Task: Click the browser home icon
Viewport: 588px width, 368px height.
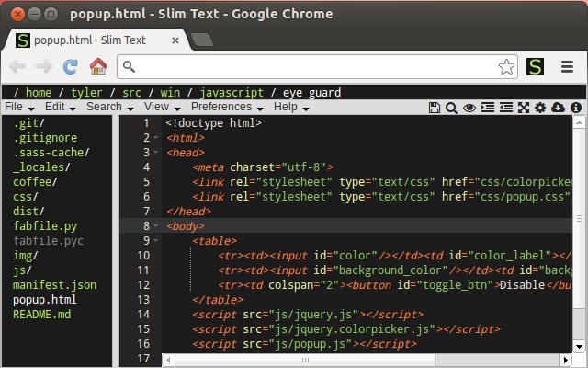Action: click(x=98, y=66)
